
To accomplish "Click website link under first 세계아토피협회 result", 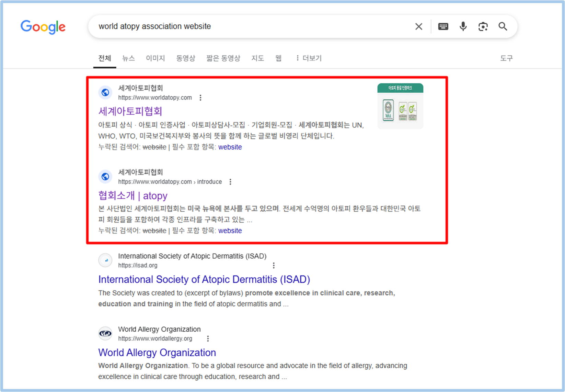I will 230,147.
